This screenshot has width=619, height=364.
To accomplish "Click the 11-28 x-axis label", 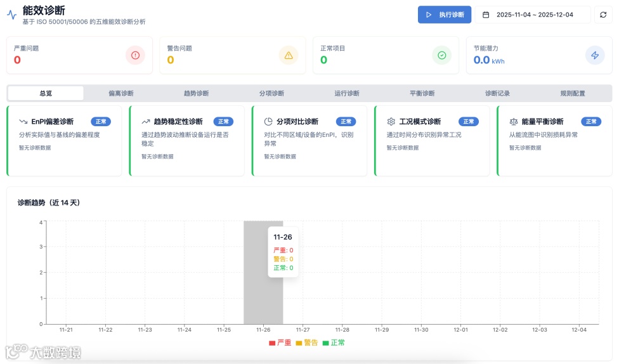I will 342,330.
